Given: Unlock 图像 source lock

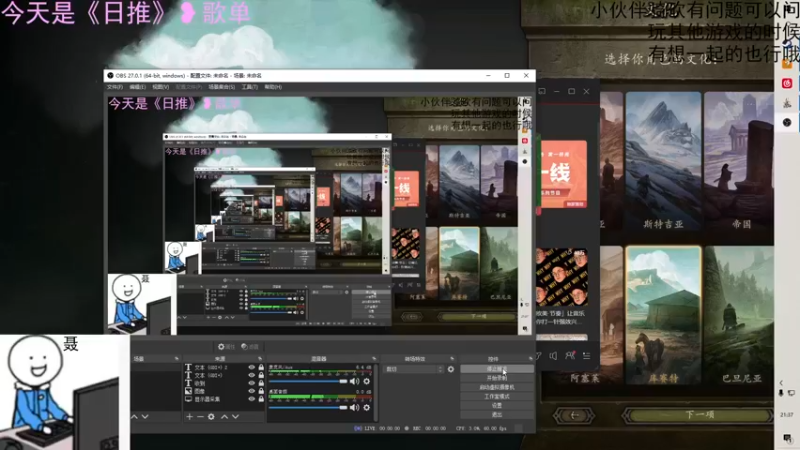Looking at the screenshot, I should [x=261, y=391].
